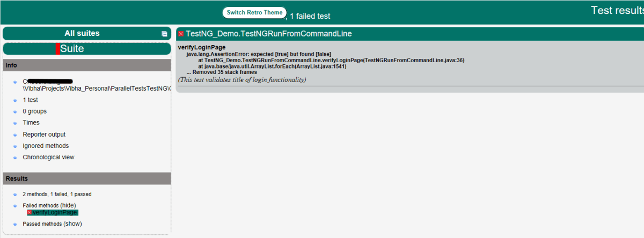644x238 pixels.
Task: Click the TestNG_Demo.TestNGRunFromCommandLine class header
Action: tap(269, 34)
